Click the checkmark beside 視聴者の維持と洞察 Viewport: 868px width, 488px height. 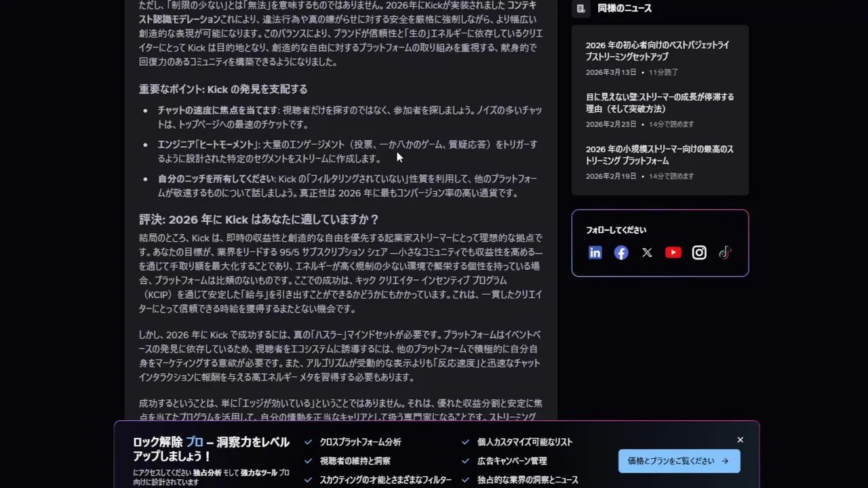tap(309, 461)
